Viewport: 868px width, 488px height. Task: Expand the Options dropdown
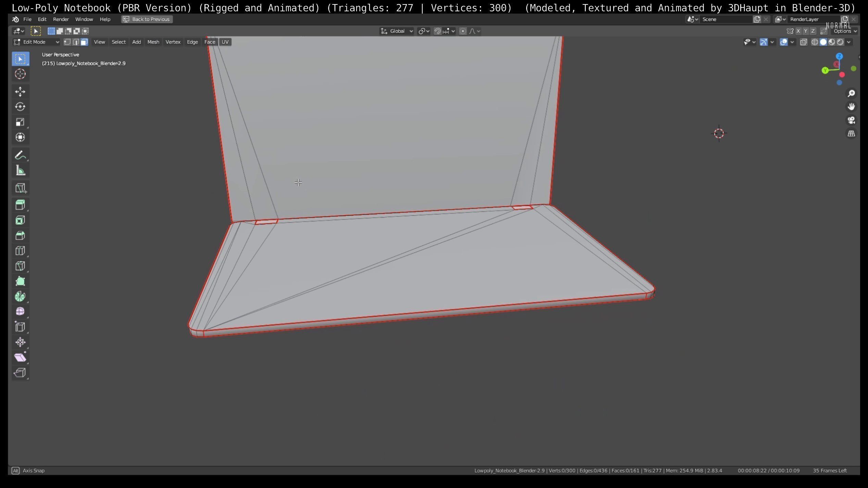[x=845, y=31]
